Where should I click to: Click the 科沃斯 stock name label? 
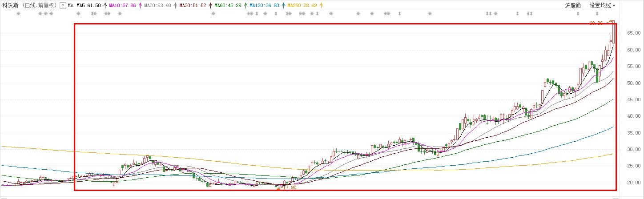point(10,6)
